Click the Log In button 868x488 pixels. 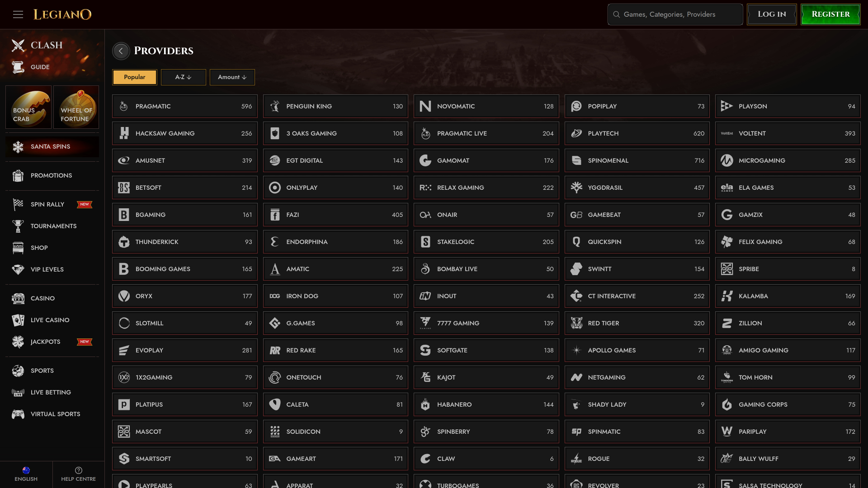tap(772, 14)
